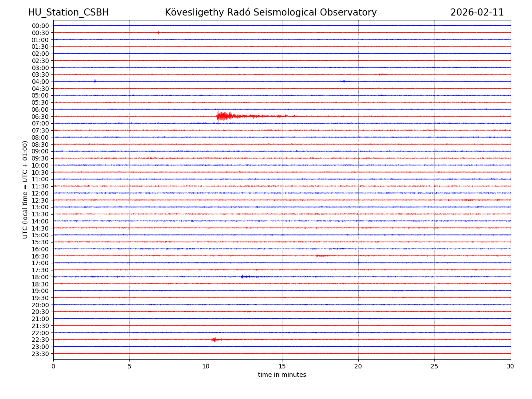The height and width of the screenshot is (399, 532).
Task: Click the Kövesligethy Radó Seismological Observatory title
Action: [270, 12]
